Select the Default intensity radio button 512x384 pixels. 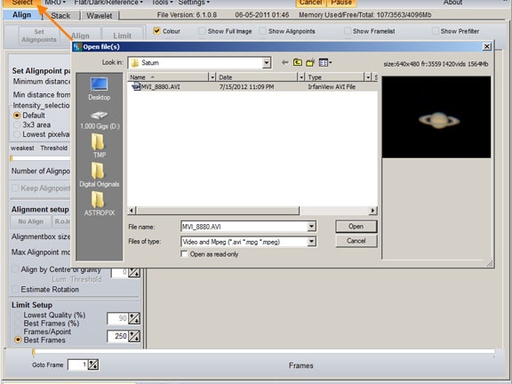(x=17, y=115)
